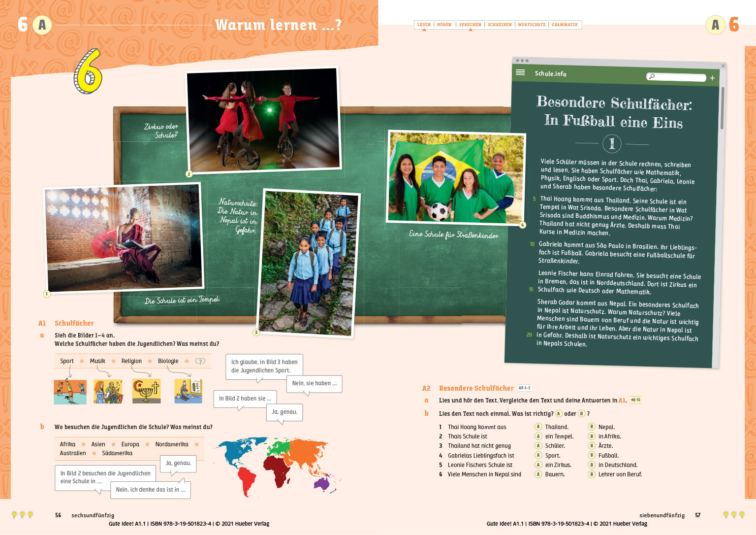Close the Schule.info window with X
This screenshot has width=756, height=535.
pos(723,66)
